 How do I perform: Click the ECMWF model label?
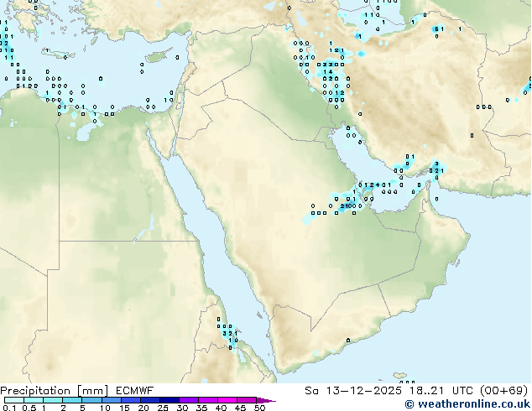click(135, 391)
